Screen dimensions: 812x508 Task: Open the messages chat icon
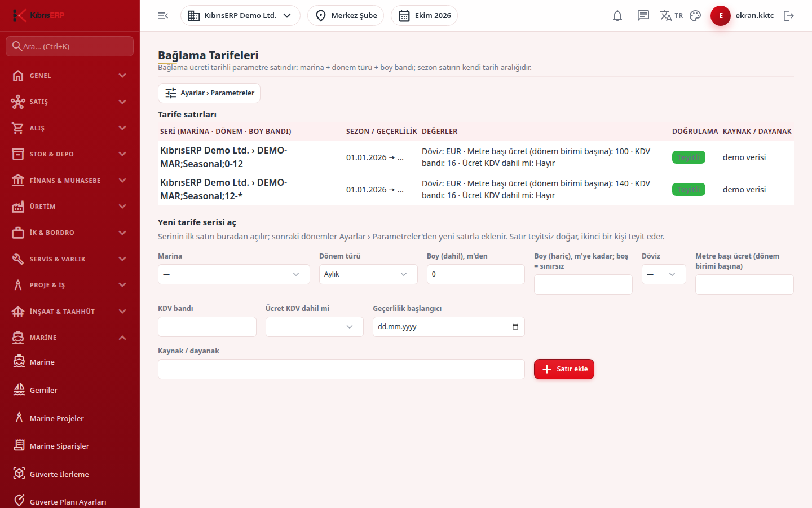click(643, 16)
